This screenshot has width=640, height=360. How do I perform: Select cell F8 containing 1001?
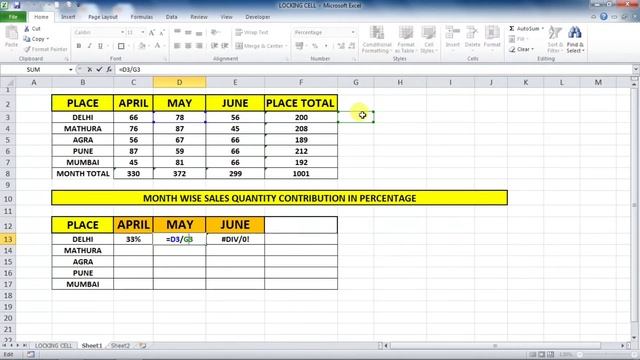(x=301, y=173)
